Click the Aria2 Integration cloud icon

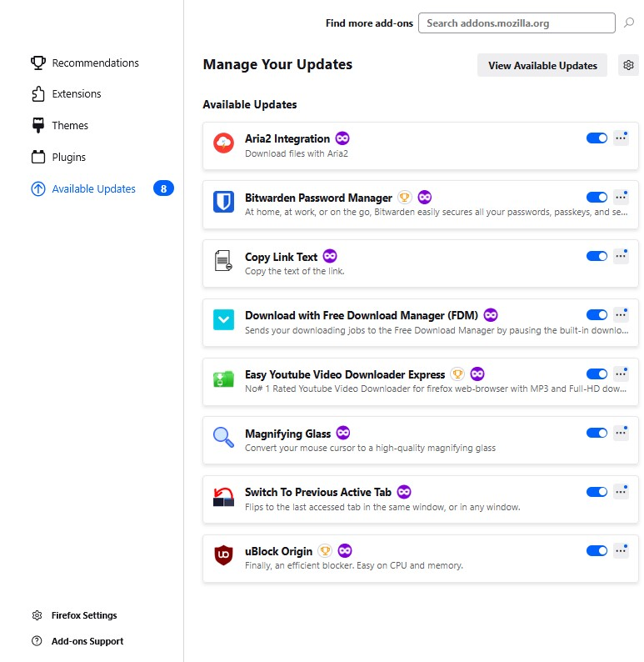(x=223, y=143)
